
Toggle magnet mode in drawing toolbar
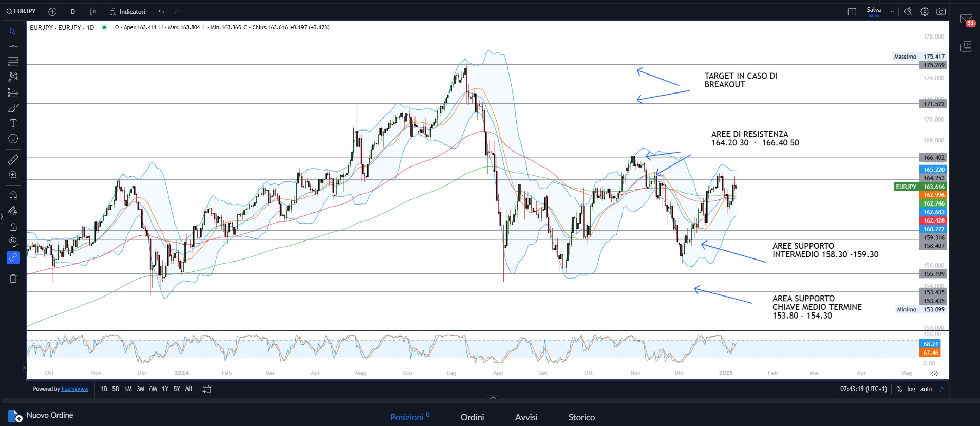coord(13,195)
